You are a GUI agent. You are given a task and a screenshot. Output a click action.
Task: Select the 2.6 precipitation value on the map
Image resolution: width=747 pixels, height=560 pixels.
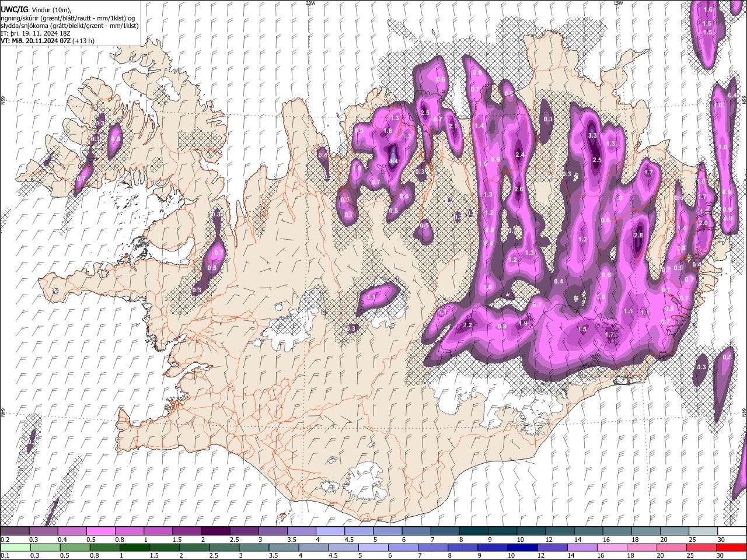[x=518, y=190]
